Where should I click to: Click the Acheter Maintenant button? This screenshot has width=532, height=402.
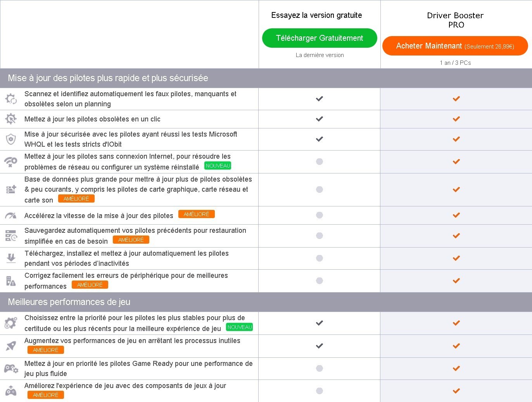[x=455, y=46]
